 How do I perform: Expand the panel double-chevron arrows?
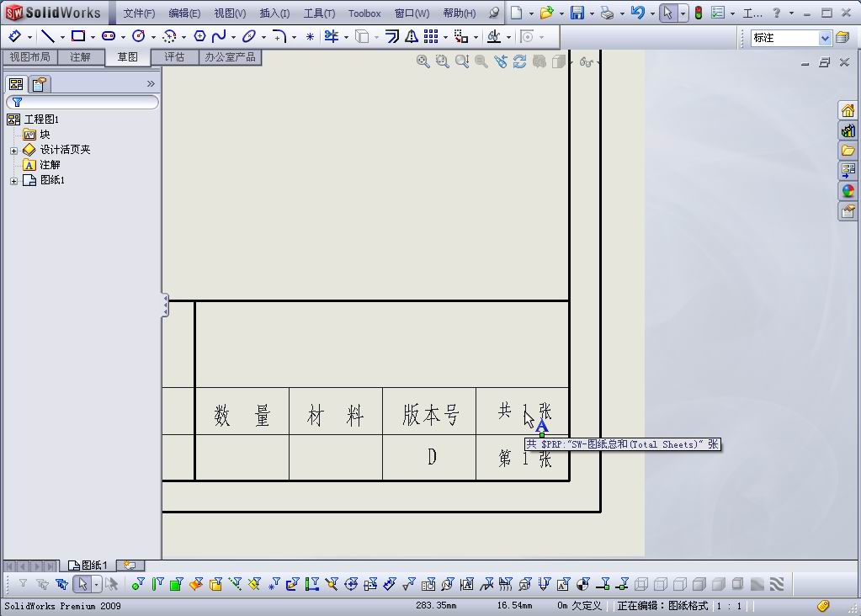[151, 83]
